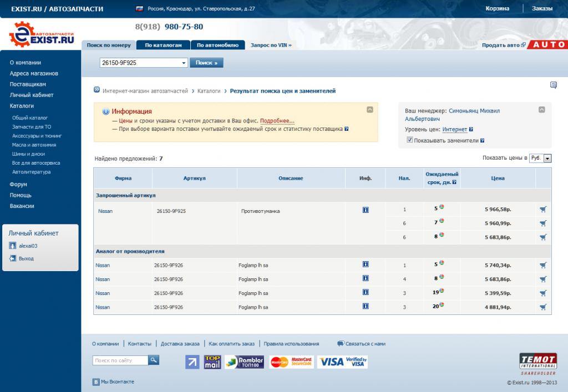Image resolution: width=568 pixels, height=392 pixels.
Task: Open Форум in sidebar
Action: (18, 184)
